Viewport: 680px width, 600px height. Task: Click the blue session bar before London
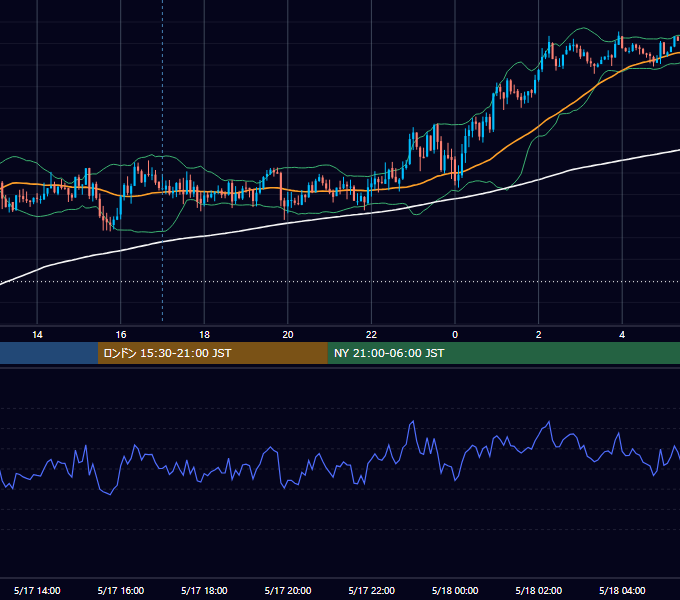(49, 353)
